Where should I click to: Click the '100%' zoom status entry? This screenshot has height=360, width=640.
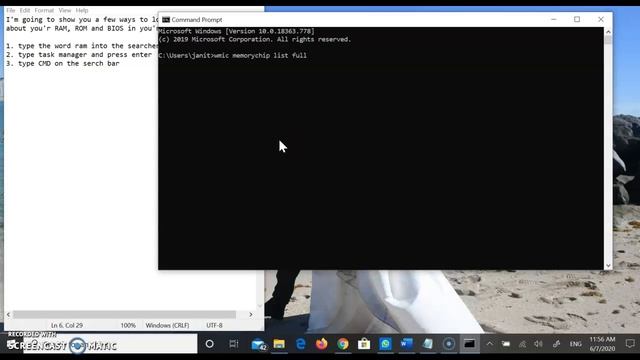click(x=128, y=325)
